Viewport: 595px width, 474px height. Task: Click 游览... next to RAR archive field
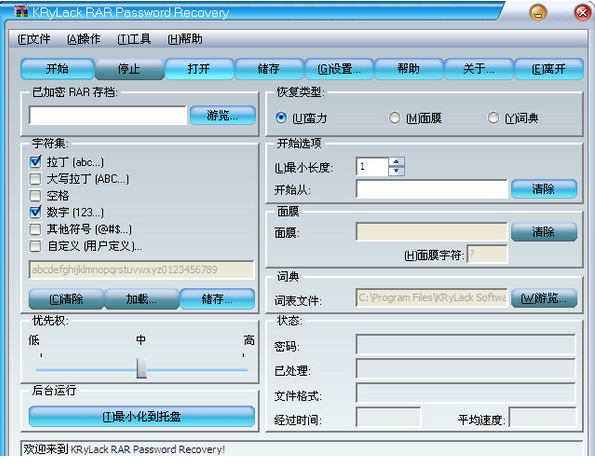[x=223, y=115]
